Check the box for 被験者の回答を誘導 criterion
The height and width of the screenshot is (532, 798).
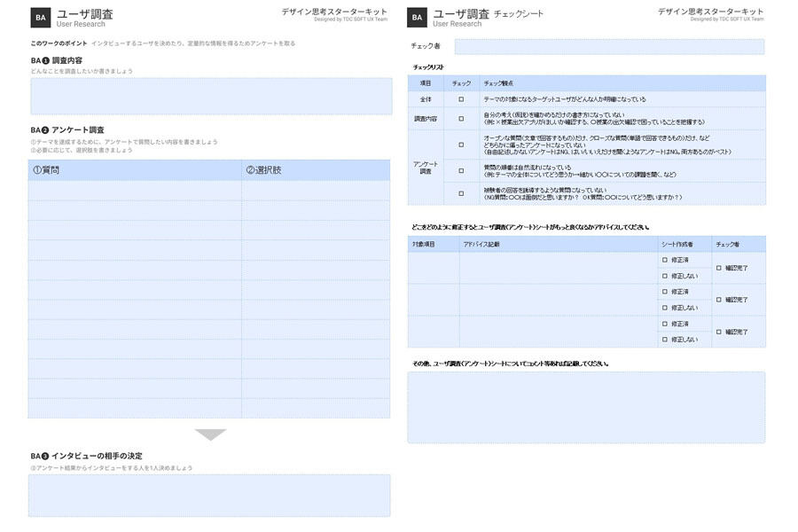click(461, 193)
